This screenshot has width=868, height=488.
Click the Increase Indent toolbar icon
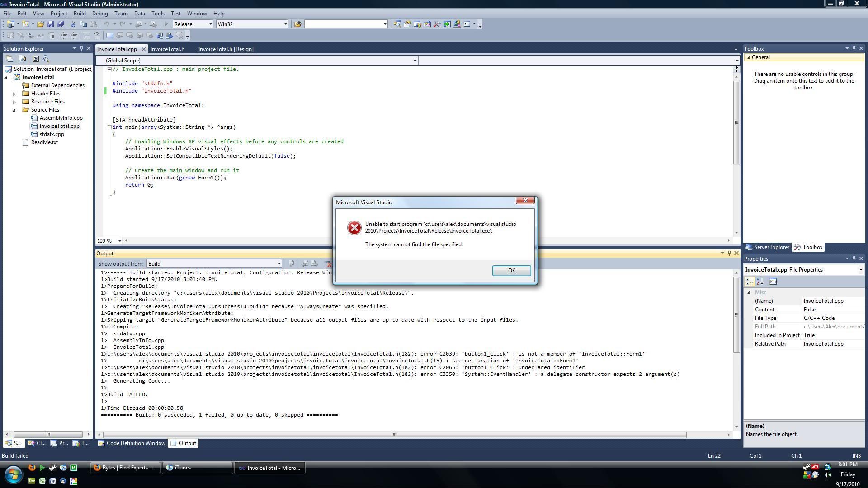tap(74, 35)
